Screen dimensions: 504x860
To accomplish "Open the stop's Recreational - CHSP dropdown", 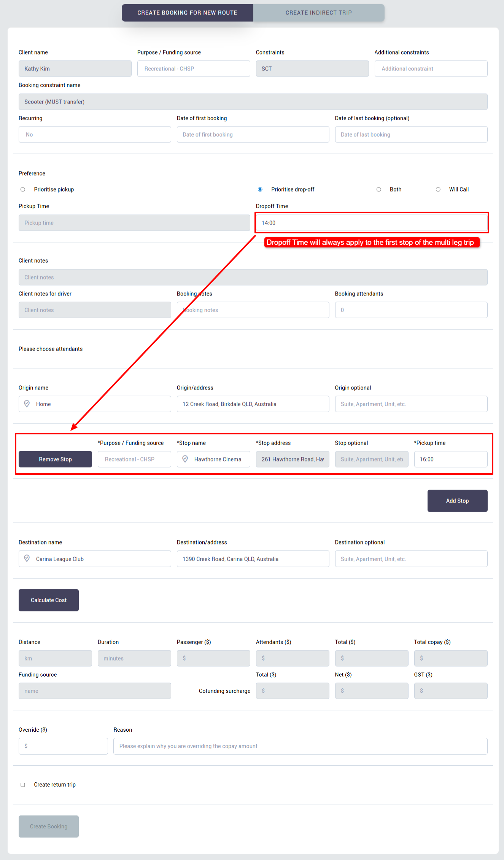I will coord(134,459).
